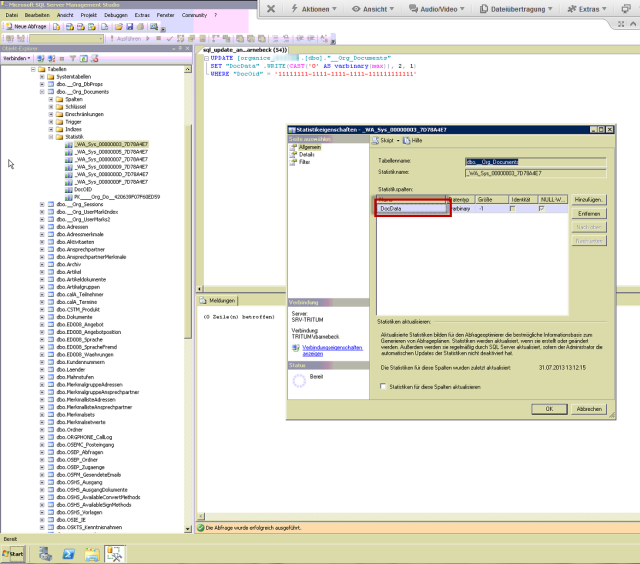The height and width of the screenshot is (564, 640).
Task: Click the blue floppy disk save icon
Action: pos(130,27)
